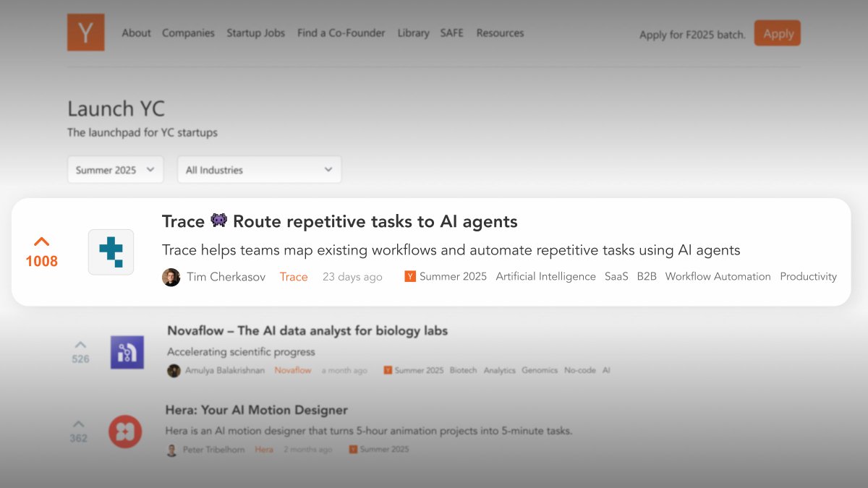The width and height of the screenshot is (868, 488).
Task: Click the Summer 2025 tag on Trace
Action: (453, 277)
